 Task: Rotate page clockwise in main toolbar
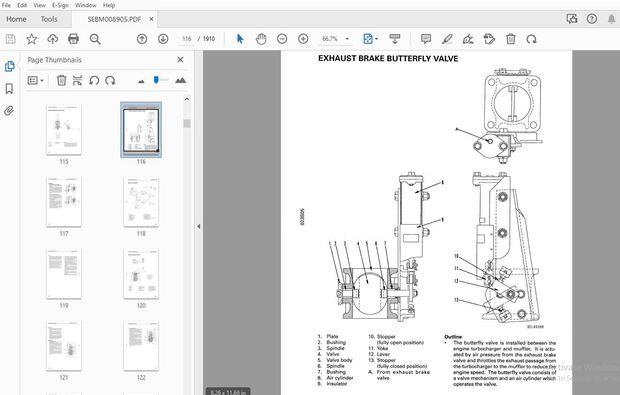click(x=531, y=39)
